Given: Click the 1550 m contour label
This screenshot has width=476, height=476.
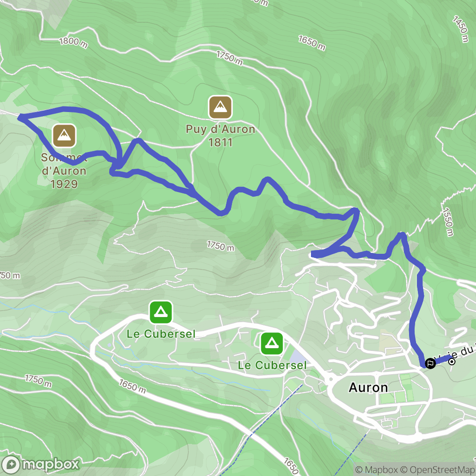Looking at the screenshot, I should coord(448,222).
